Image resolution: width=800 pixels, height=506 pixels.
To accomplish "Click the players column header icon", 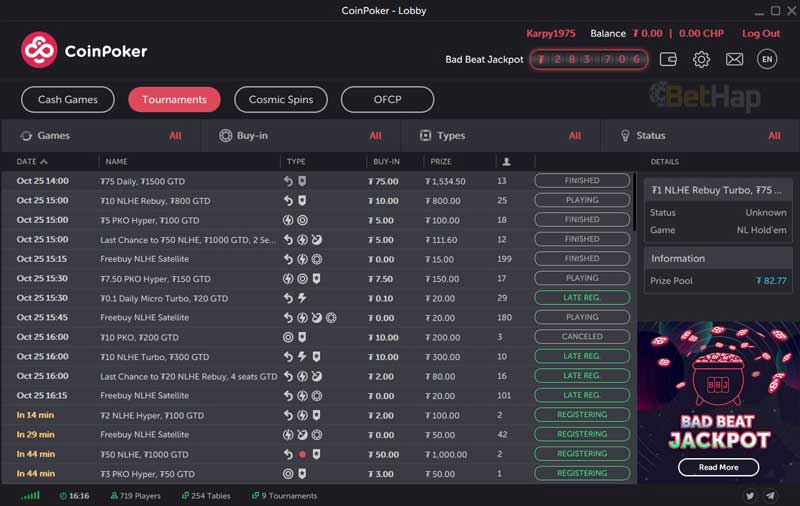I will pyautogui.click(x=506, y=162).
